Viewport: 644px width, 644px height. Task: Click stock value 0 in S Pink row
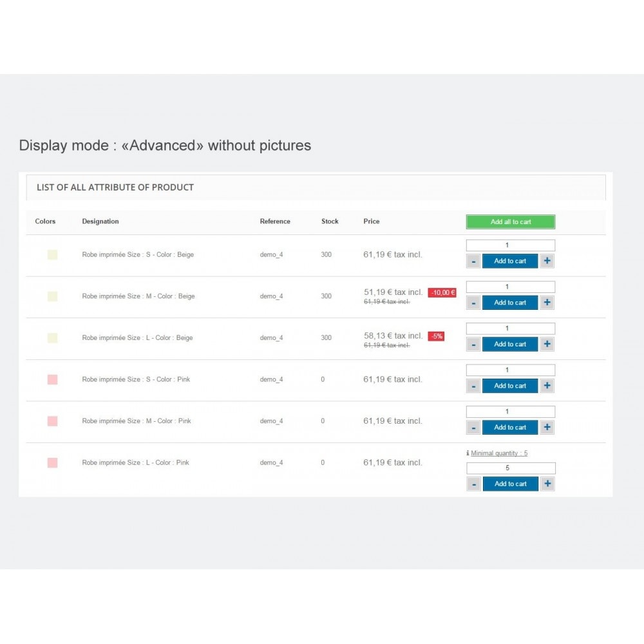click(x=323, y=379)
